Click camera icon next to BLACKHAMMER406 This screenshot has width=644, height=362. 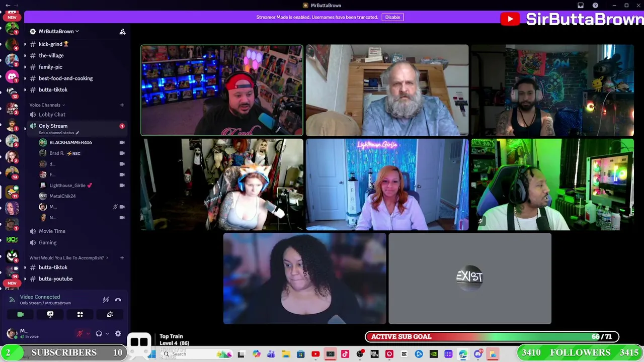tap(122, 142)
